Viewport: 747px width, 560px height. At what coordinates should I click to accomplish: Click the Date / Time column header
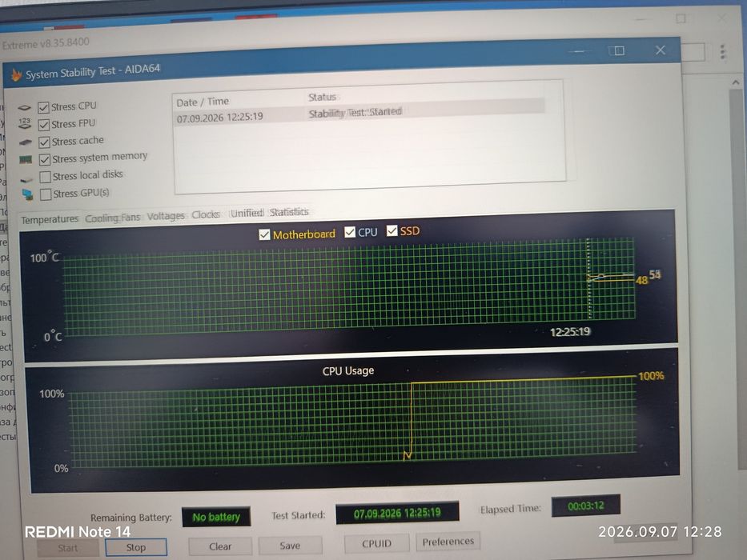click(x=203, y=102)
